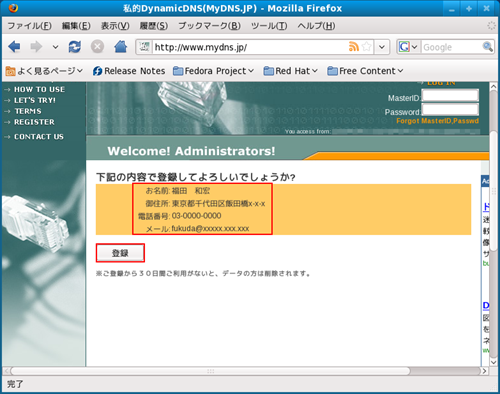Open the ファイル(F) menu

tap(29, 26)
